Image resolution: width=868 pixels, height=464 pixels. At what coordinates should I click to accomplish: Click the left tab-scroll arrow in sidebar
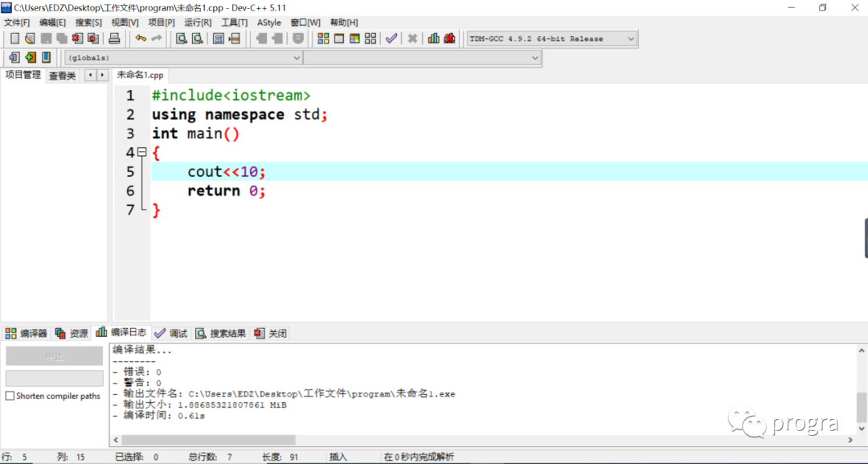[90, 75]
